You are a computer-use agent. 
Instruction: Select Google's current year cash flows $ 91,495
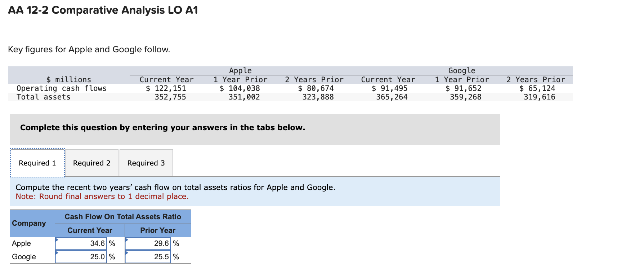pos(390,88)
